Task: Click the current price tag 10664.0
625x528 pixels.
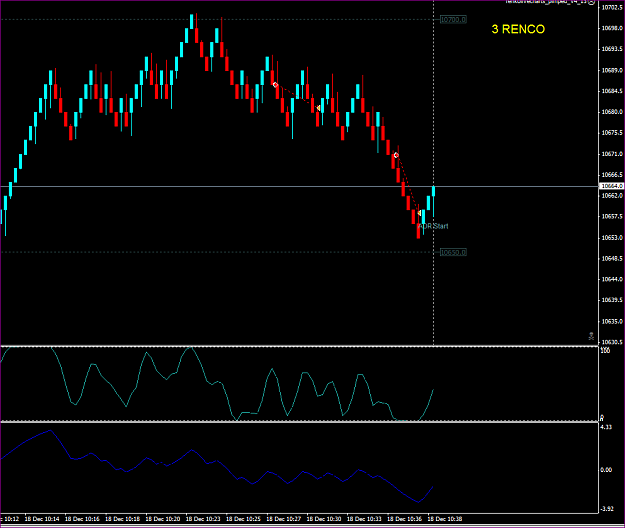Action: tap(612, 186)
